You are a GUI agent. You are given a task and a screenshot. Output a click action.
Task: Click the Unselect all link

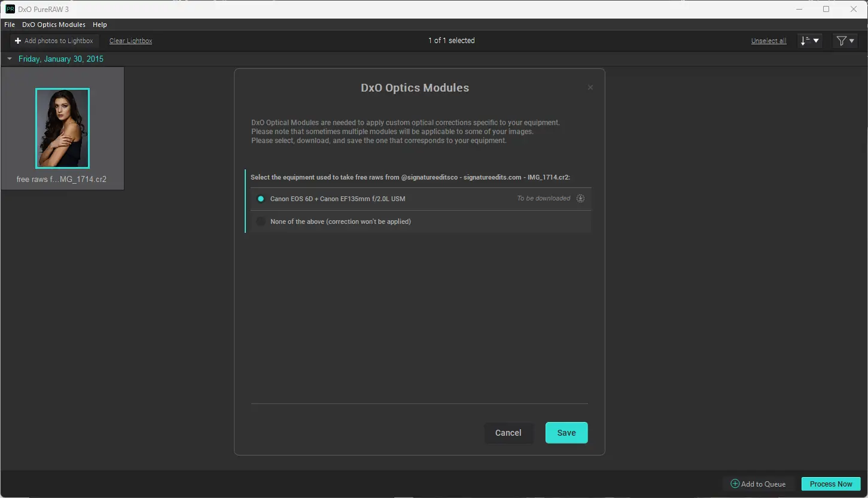(769, 41)
